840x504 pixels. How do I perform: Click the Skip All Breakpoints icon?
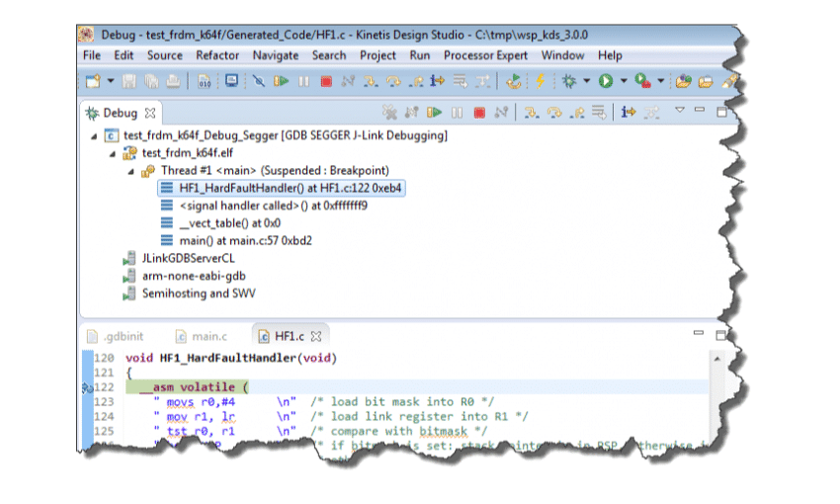(258, 81)
